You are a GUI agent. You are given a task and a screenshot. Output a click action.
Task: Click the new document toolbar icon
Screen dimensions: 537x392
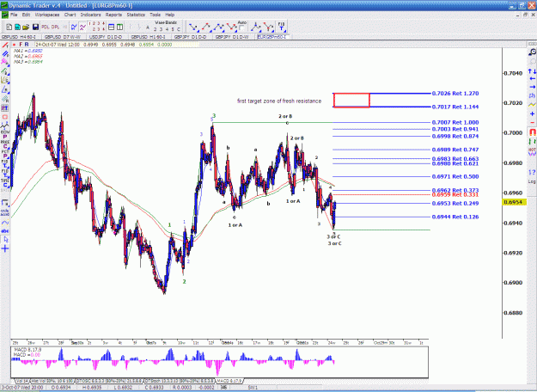click(x=9, y=27)
